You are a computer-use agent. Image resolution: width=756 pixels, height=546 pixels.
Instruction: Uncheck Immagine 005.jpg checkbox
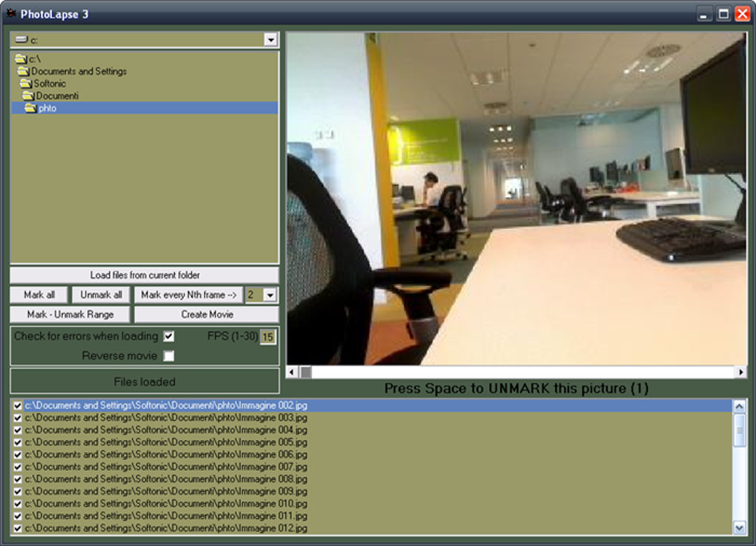tap(17, 442)
